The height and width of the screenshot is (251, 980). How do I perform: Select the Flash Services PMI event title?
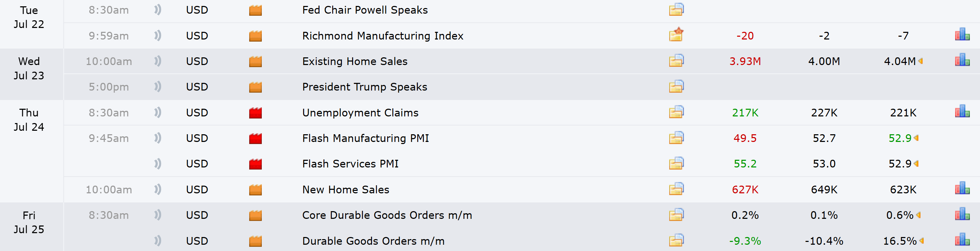point(350,164)
